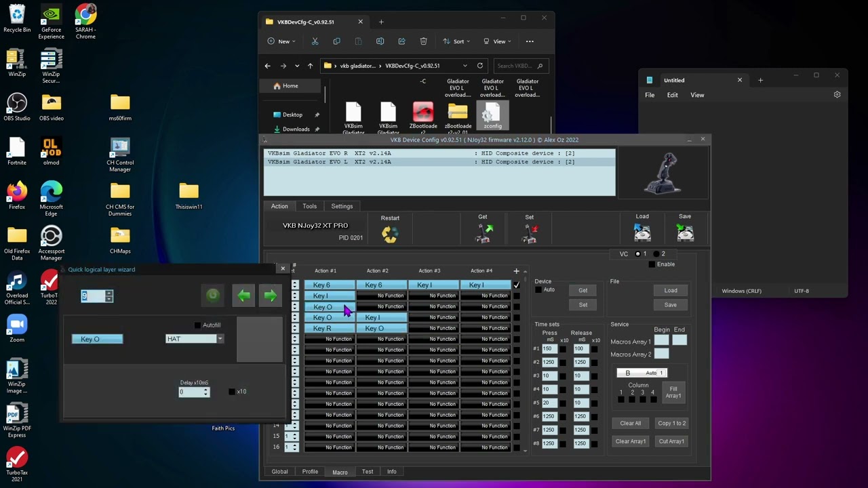Click the joystick picture thumbnail
The height and width of the screenshot is (488, 868).
(663, 172)
